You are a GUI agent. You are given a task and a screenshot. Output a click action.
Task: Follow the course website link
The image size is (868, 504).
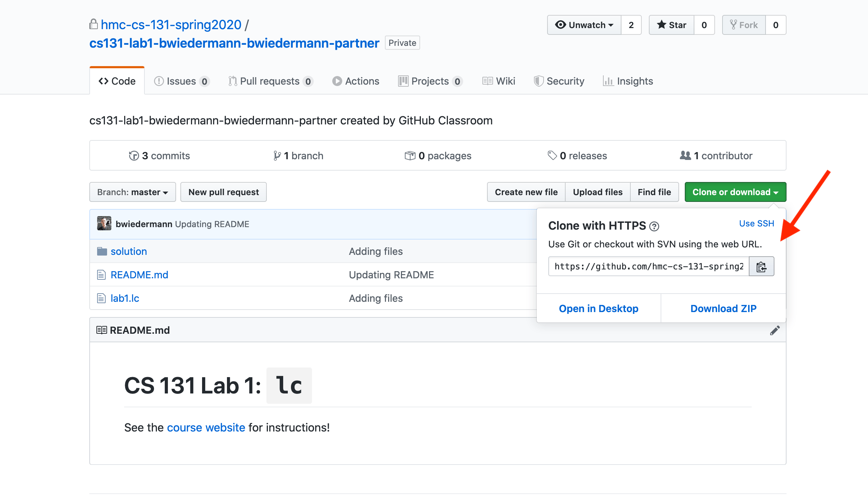click(206, 427)
